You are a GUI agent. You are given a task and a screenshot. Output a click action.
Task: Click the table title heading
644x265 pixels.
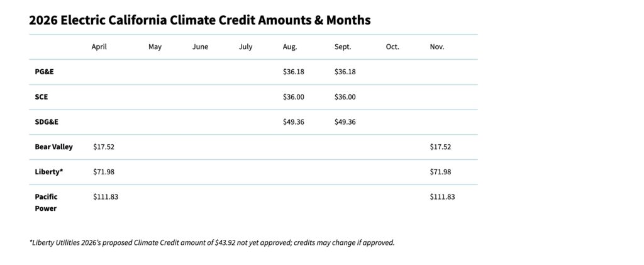(x=199, y=20)
